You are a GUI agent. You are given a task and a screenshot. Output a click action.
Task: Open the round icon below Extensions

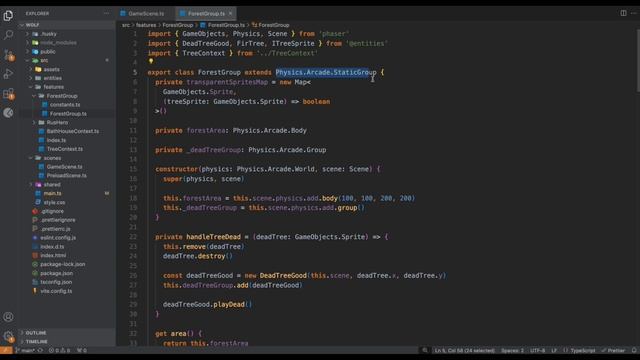point(8,113)
